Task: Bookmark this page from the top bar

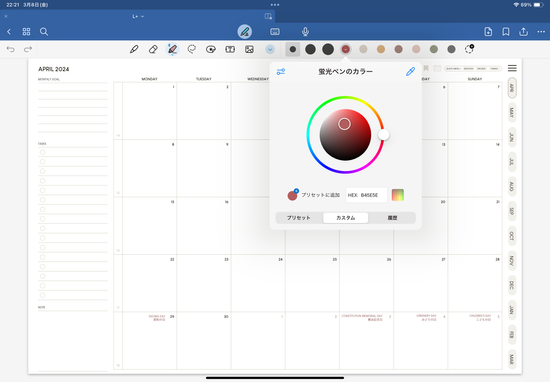Action: (506, 32)
